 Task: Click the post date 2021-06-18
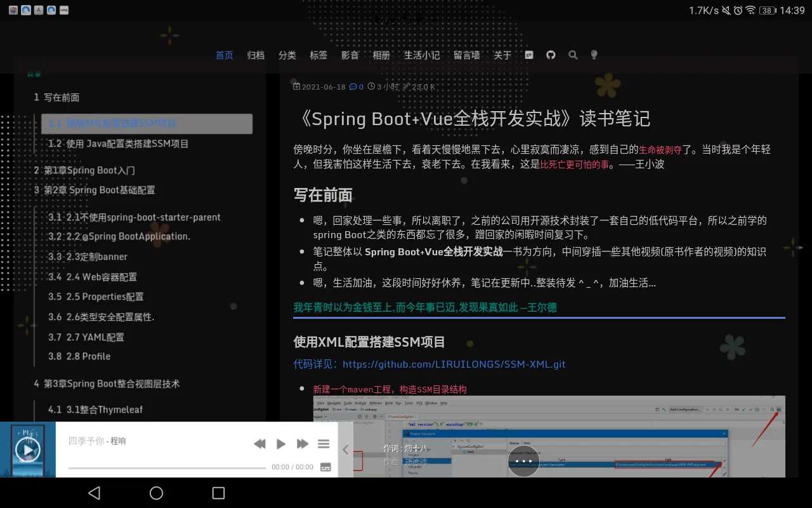click(x=324, y=87)
